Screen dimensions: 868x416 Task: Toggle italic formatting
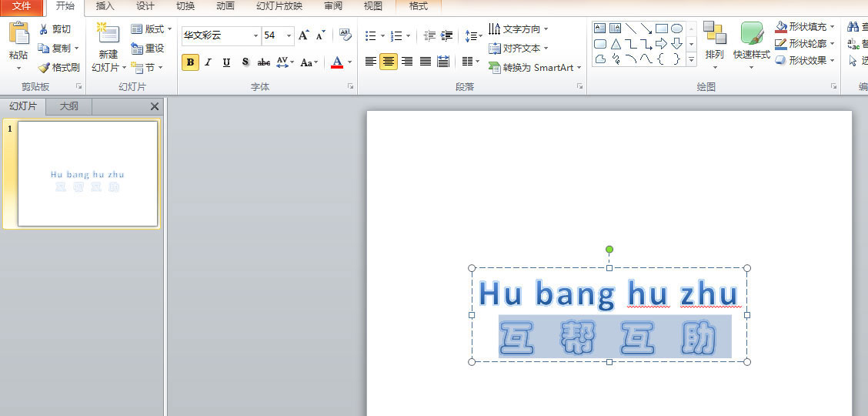point(208,62)
